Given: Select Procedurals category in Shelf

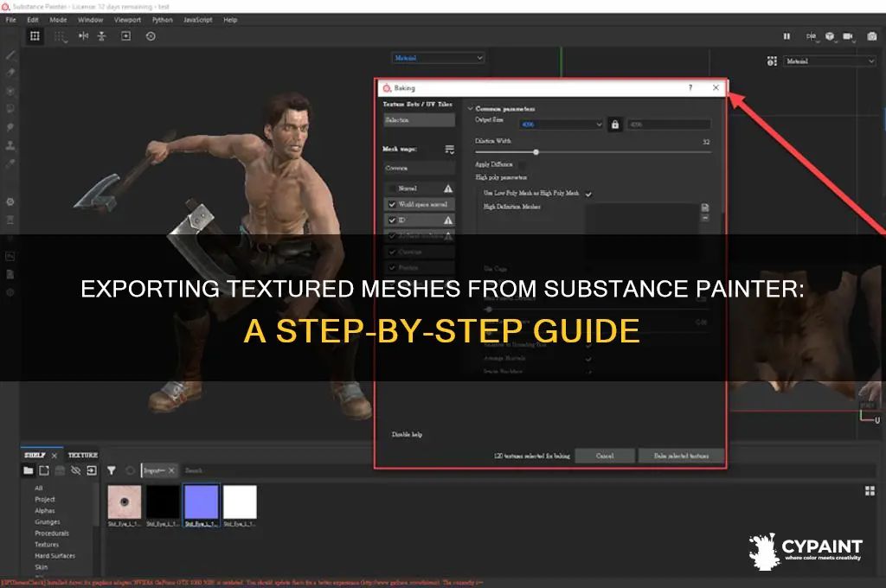Looking at the screenshot, I should pyautogui.click(x=52, y=534).
